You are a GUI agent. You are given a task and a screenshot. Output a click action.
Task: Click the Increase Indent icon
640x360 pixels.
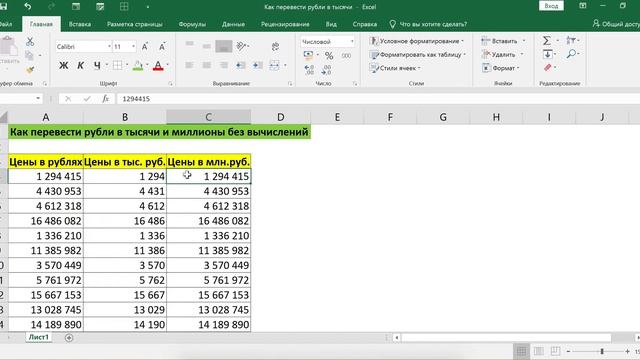[x=258, y=65]
